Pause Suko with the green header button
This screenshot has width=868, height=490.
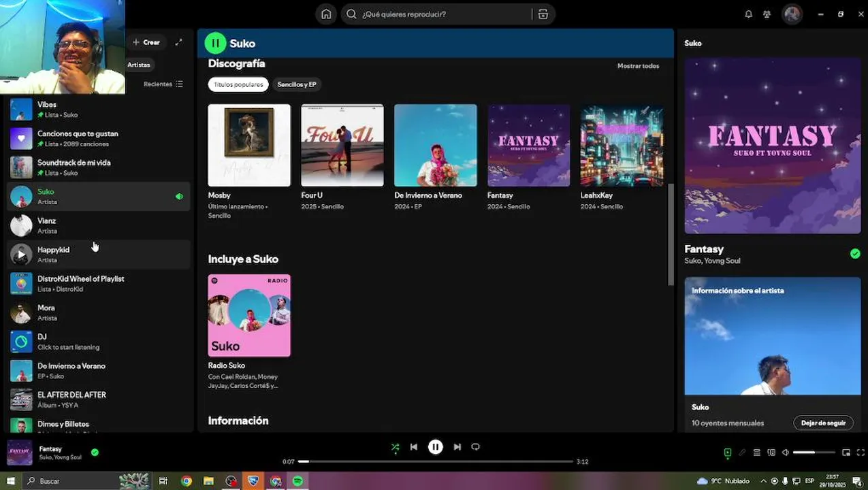coord(215,43)
